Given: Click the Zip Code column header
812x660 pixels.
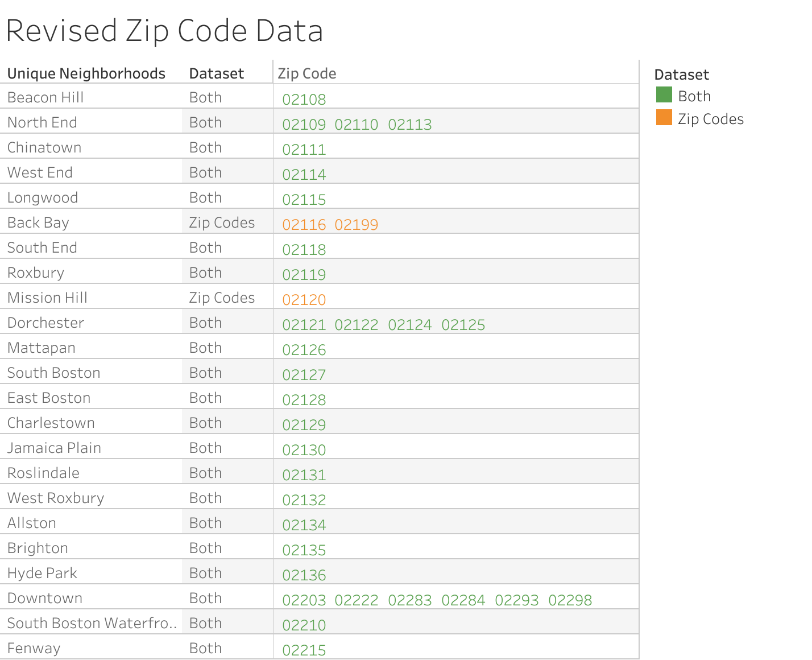Looking at the screenshot, I should (x=306, y=73).
